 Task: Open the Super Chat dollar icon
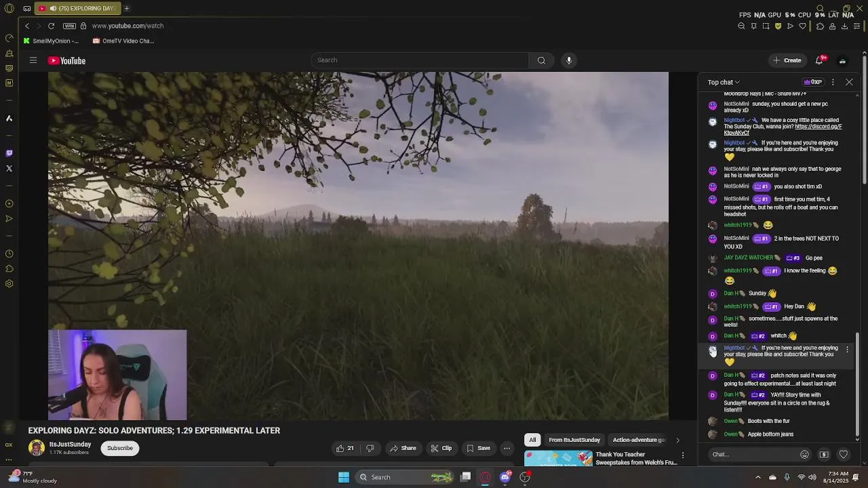pos(824,454)
